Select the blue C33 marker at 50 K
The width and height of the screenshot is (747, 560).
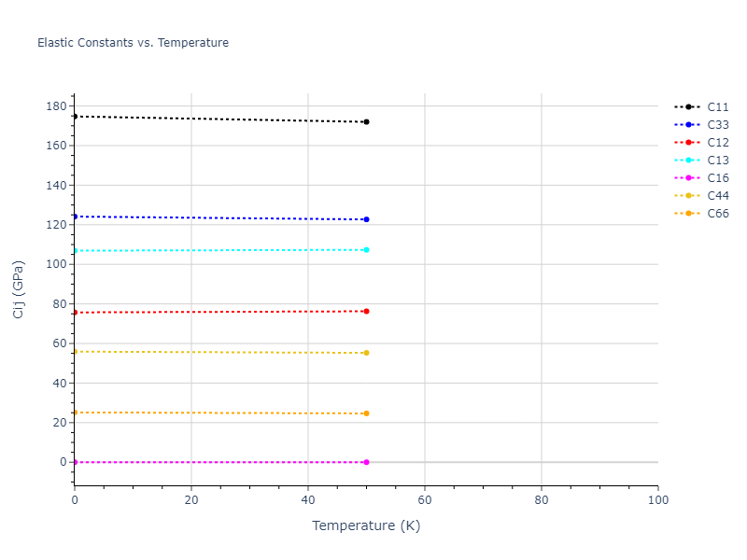(x=366, y=219)
